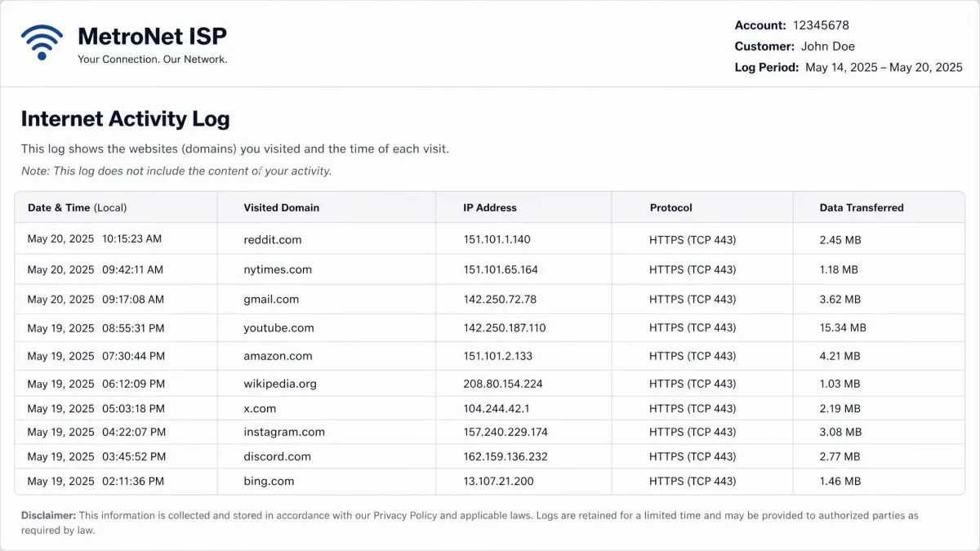Select IP address 208.80.154.224
This screenshot has width=980, height=551.
(503, 384)
